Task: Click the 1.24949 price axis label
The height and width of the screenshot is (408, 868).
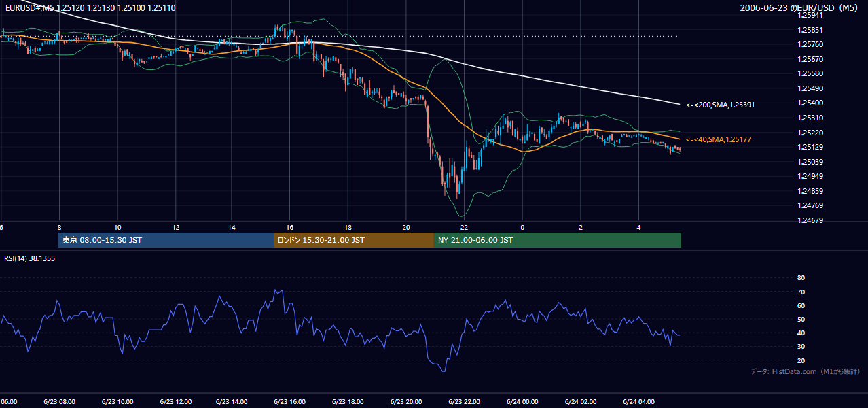Action: point(810,176)
